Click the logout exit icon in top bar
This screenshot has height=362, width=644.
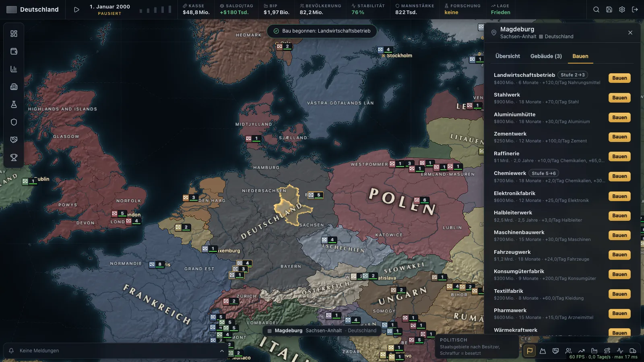tap(635, 10)
